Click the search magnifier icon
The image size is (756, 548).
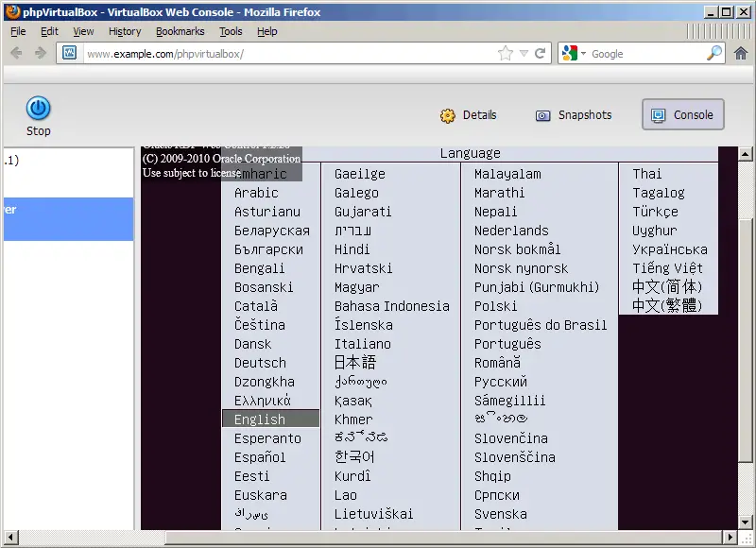coord(714,54)
